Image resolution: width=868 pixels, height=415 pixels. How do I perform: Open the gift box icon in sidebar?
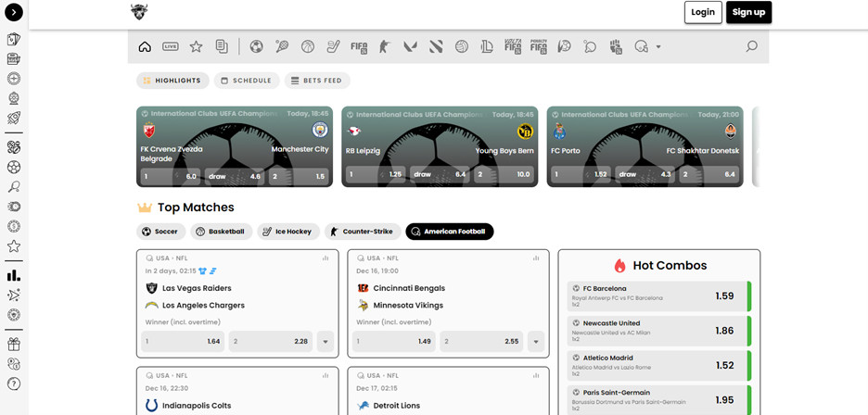(14, 344)
